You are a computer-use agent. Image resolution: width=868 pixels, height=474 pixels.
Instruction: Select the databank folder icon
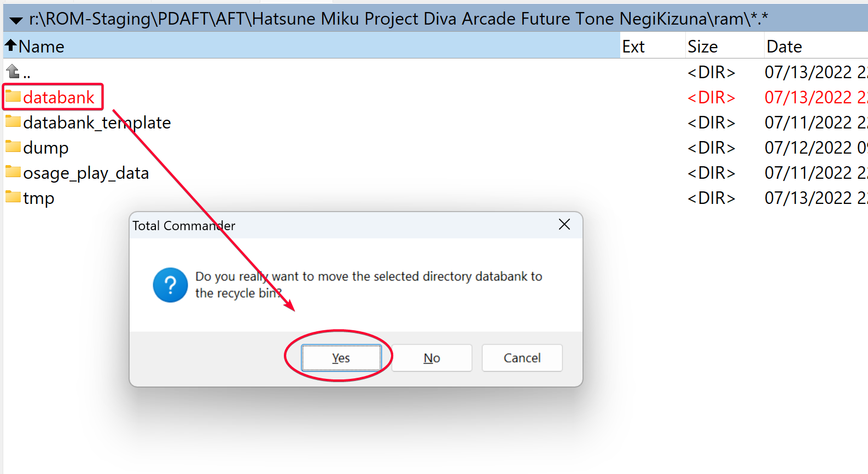pyautogui.click(x=13, y=97)
